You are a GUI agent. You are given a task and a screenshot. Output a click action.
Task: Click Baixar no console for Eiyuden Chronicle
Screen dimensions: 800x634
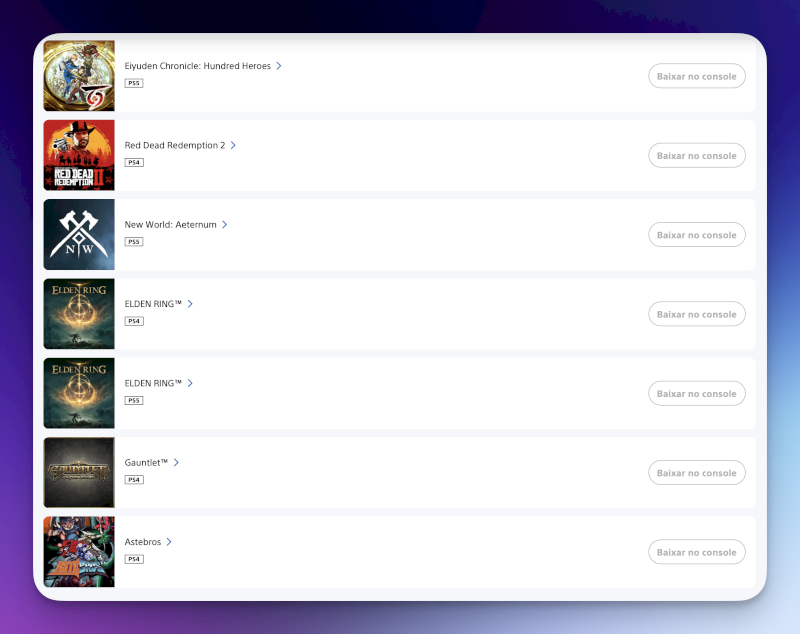coord(696,76)
